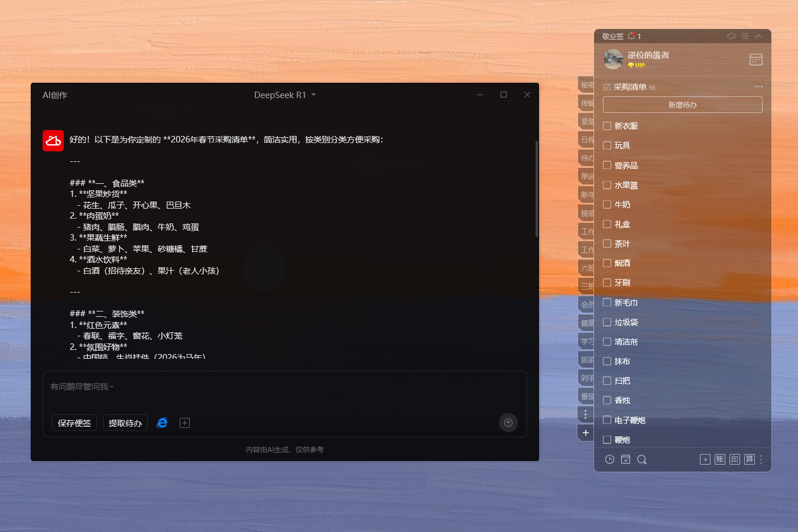Mark 垃圾袋 as completed
798x532 pixels.
click(607, 322)
